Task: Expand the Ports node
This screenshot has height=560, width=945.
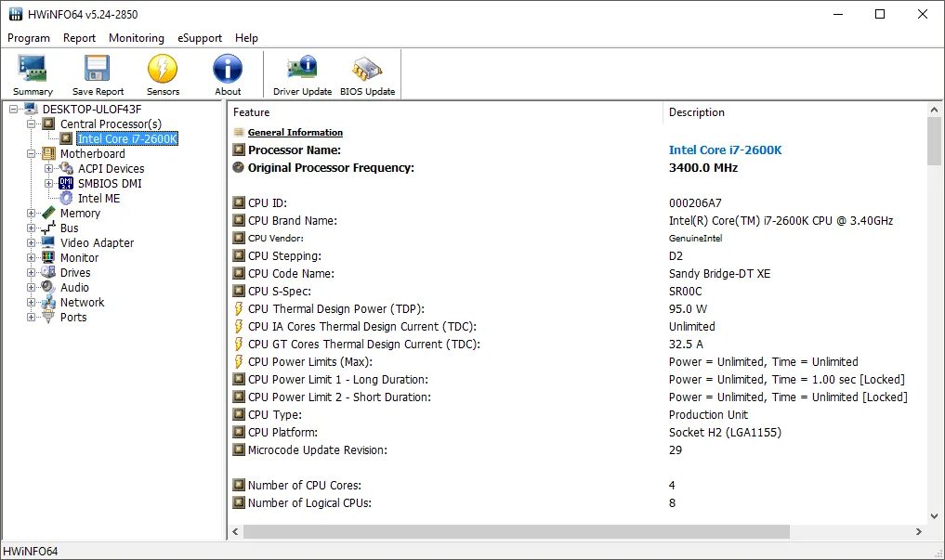Action: click(32, 317)
